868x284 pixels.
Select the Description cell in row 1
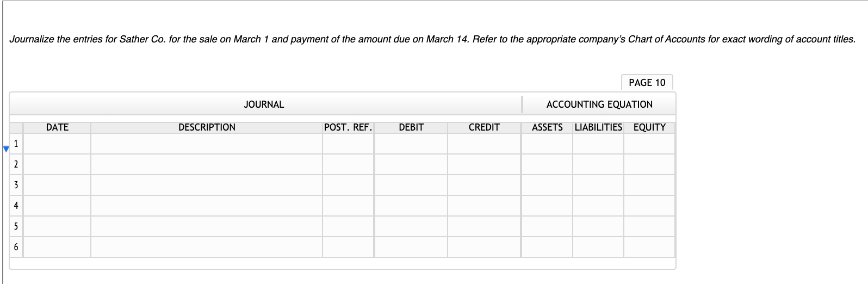point(207,144)
